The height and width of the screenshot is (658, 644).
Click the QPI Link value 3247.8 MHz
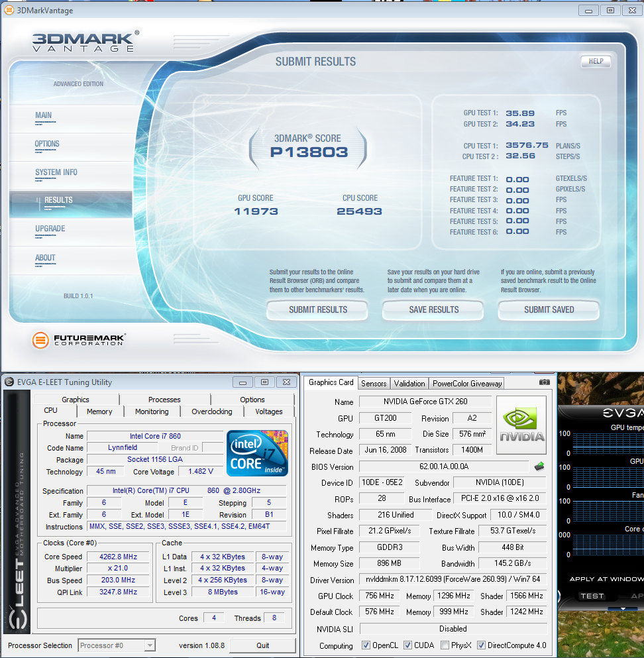[119, 592]
